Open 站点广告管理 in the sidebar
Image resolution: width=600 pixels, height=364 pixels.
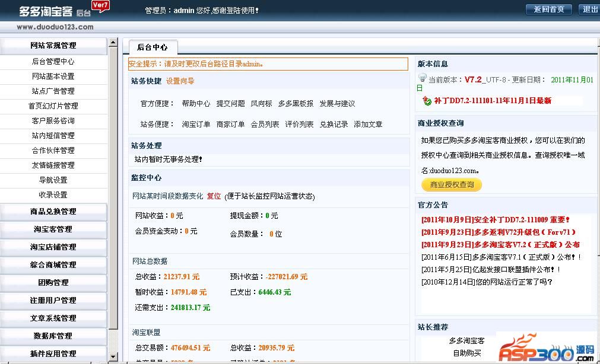(x=53, y=91)
